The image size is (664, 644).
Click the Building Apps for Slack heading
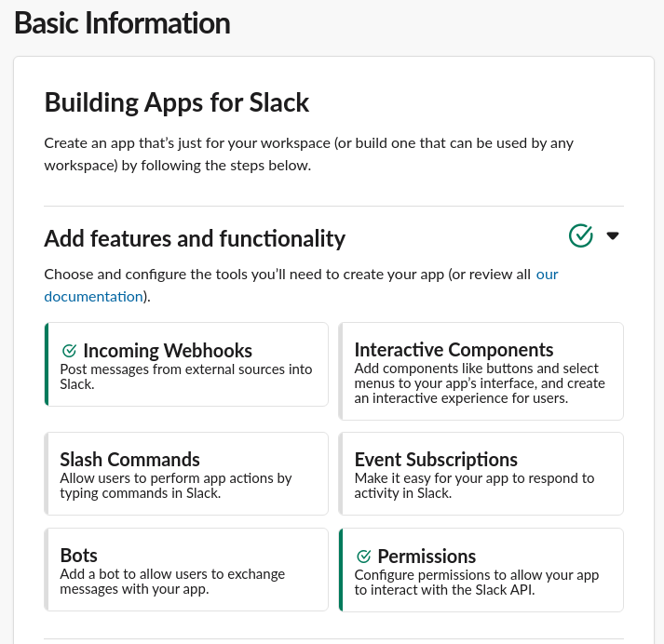[x=177, y=102]
